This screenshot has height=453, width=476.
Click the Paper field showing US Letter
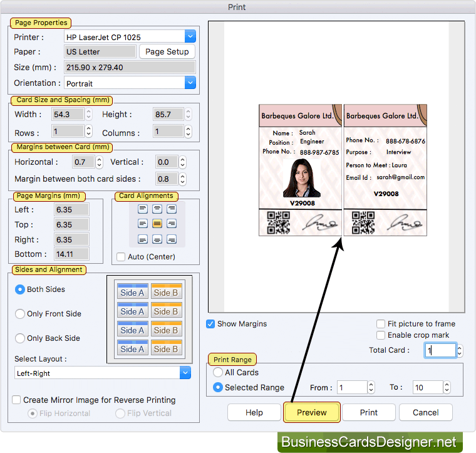[100, 51]
